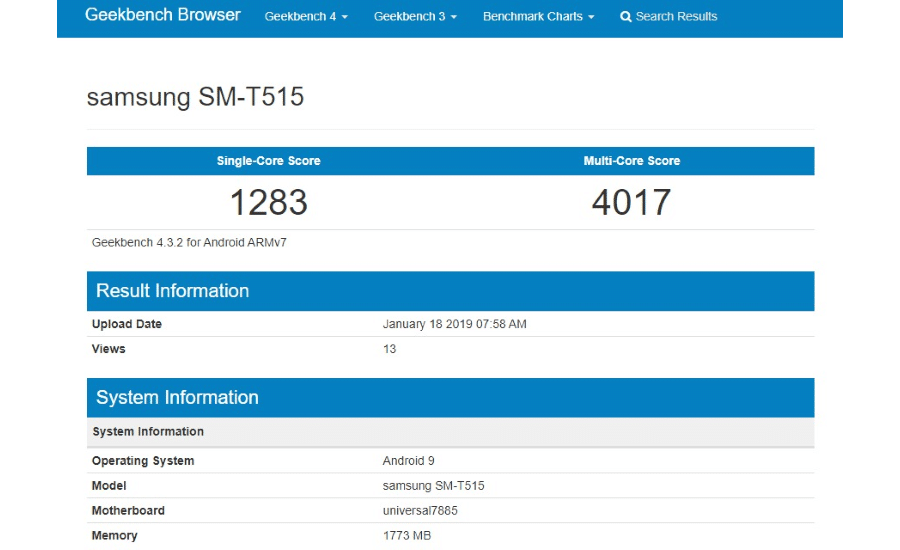Select the 1773 MB memory value
Screen dimensions: 900x550
click(407, 536)
